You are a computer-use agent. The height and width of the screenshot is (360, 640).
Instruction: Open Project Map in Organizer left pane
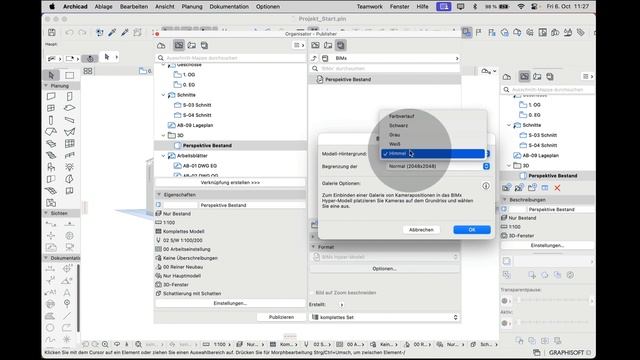pos(161,45)
